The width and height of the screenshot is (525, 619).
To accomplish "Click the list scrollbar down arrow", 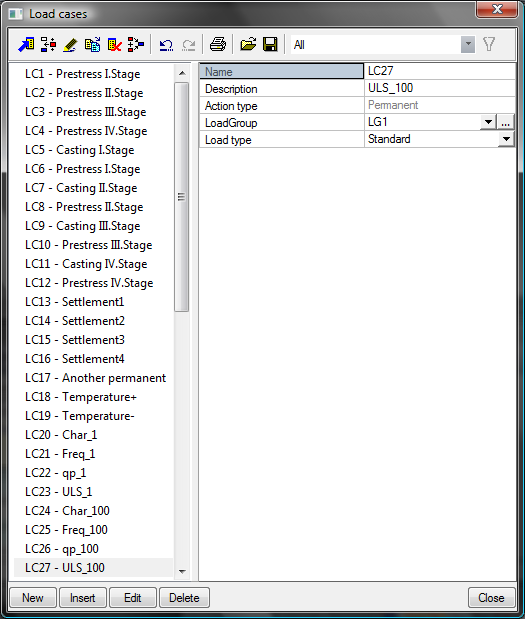I will point(182,571).
